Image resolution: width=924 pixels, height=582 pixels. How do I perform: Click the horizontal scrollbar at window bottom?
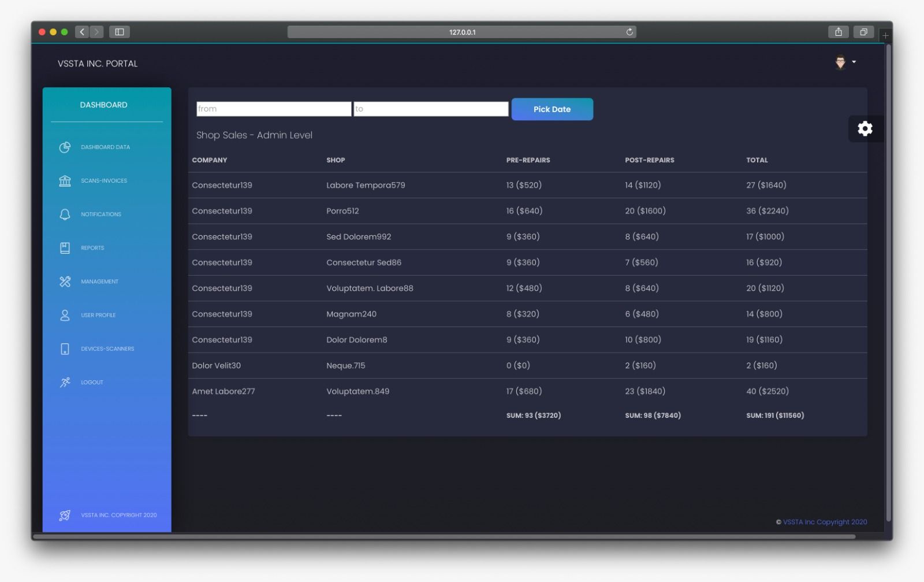(444, 536)
